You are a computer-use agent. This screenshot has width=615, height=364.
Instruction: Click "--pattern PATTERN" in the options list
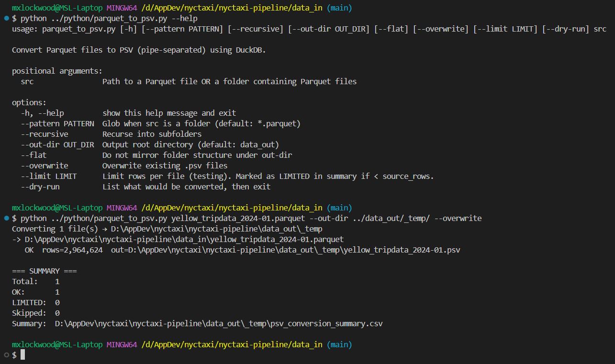click(57, 123)
